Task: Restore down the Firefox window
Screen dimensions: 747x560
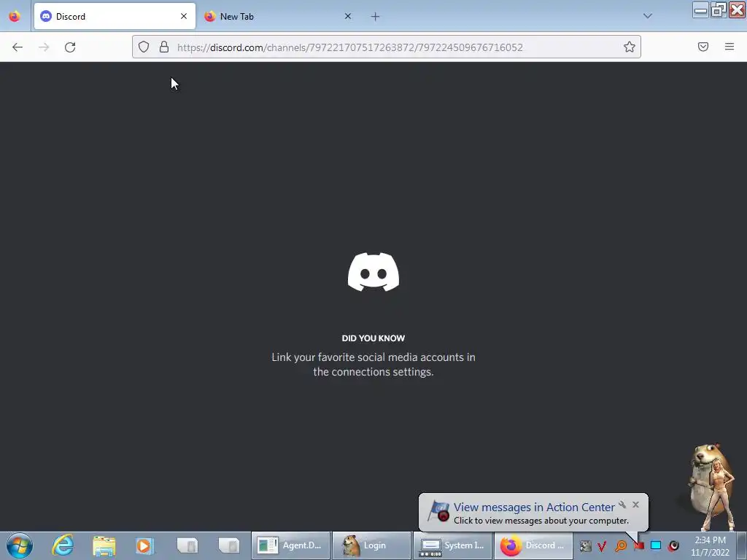Action: 719,9
